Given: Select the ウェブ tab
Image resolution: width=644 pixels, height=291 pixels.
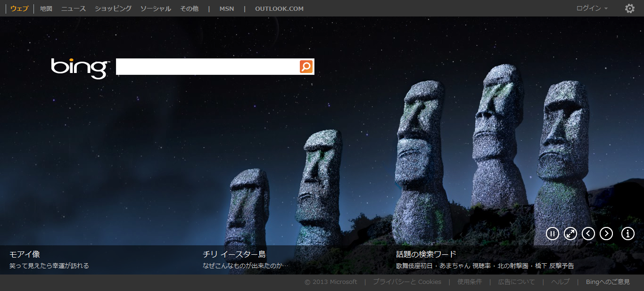Looking at the screenshot, I should pyautogui.click(x=19, y=8).
